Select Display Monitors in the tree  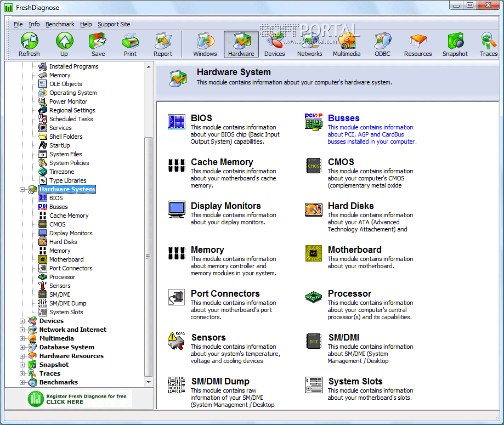click(71, 234)
